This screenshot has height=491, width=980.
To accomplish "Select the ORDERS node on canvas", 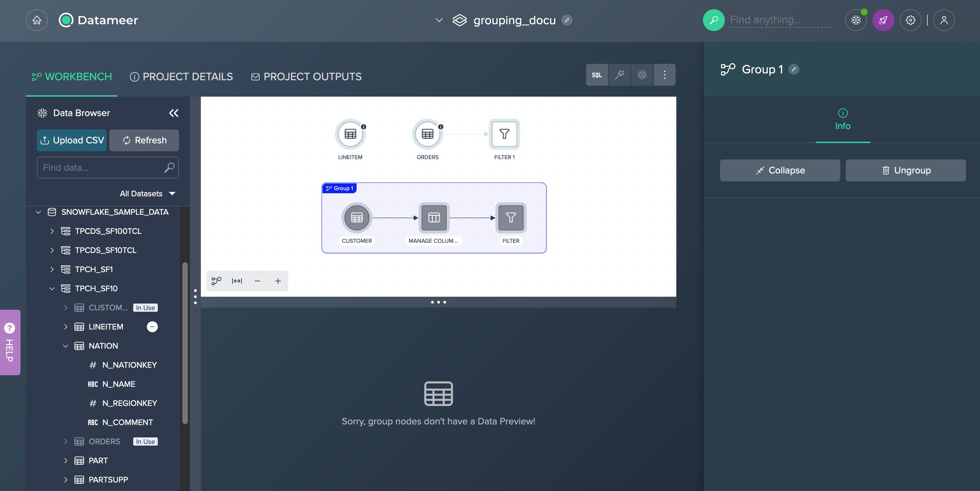I will click(x=428, y=134).
